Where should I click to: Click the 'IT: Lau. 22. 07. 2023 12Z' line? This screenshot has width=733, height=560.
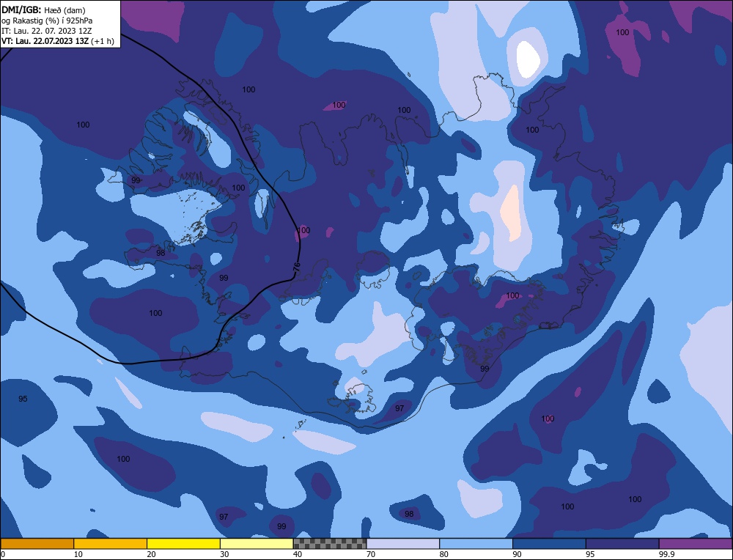tap(46, 31)
